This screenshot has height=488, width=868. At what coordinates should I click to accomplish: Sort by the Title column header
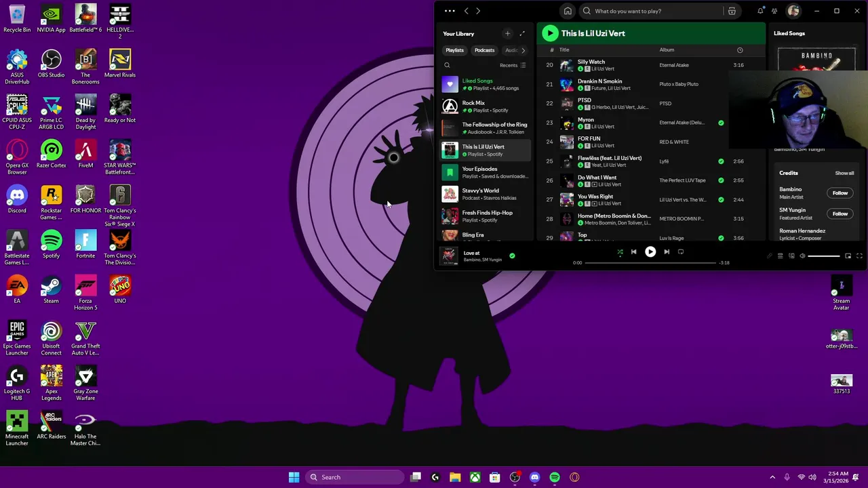[564, 49]
